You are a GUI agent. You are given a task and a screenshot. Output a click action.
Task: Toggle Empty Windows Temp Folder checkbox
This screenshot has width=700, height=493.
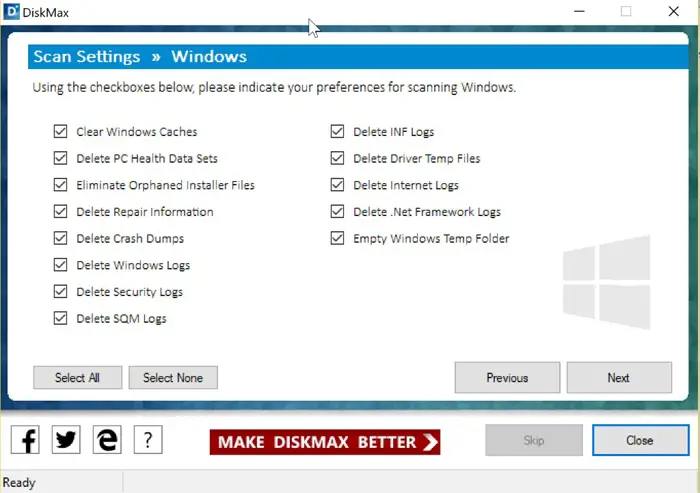tap(338, 238)
